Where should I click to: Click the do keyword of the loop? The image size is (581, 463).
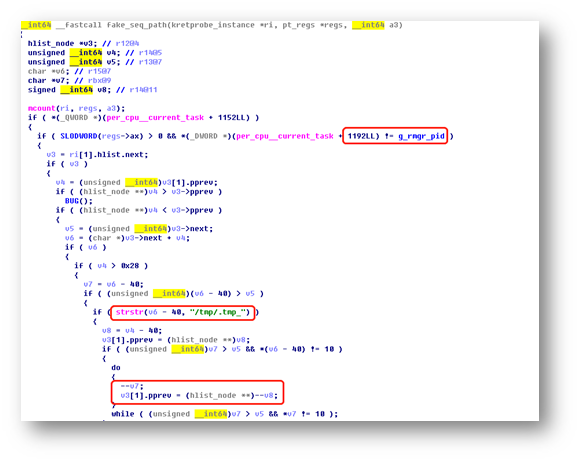tap(116, 367)
